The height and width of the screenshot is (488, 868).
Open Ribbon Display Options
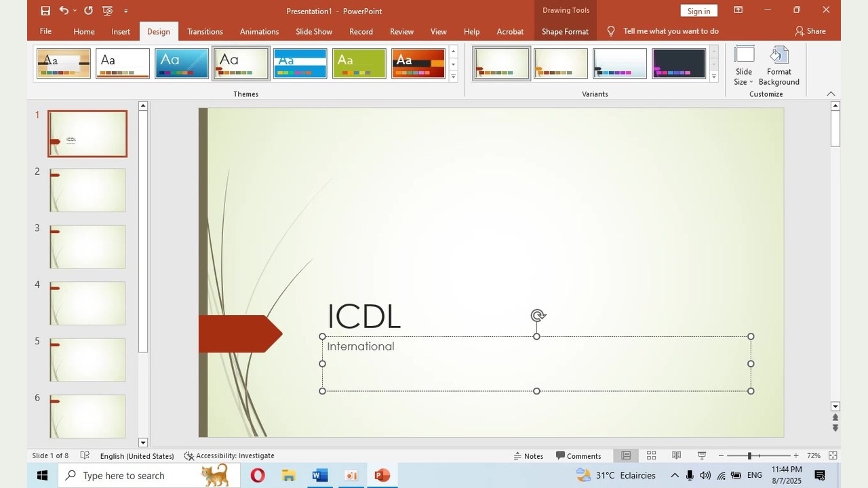pos(738,10)
